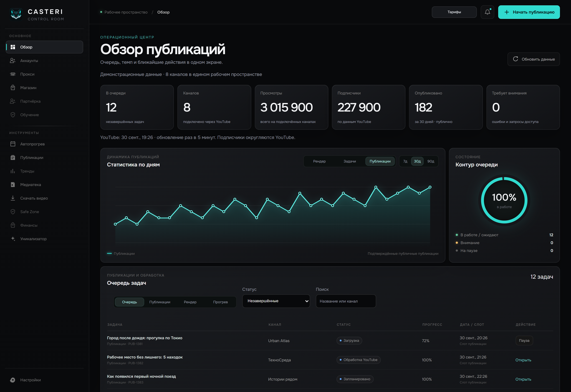Click the Casteri fox logo
The width and height of the screenshot is (571, 392).
click(16, 14)
